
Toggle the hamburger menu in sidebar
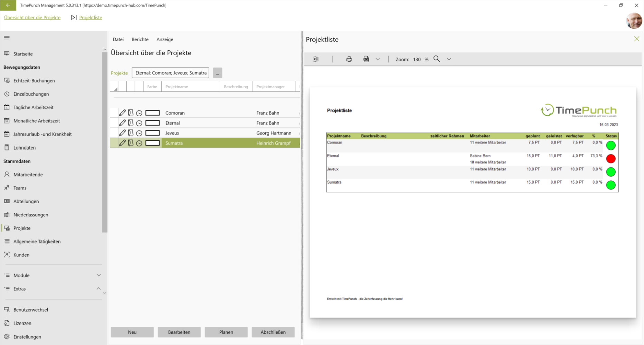[7, 38]
